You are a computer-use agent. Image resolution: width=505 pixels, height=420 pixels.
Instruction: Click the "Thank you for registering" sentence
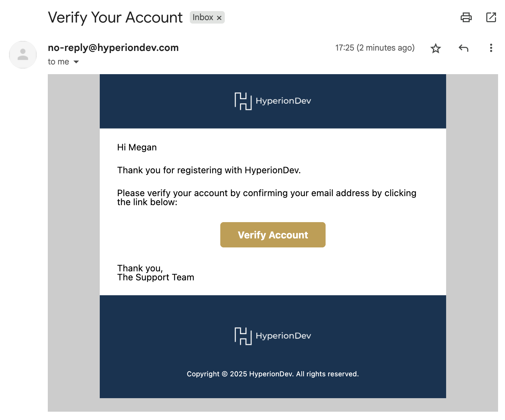pyautogui.click(x=209, y=170)
